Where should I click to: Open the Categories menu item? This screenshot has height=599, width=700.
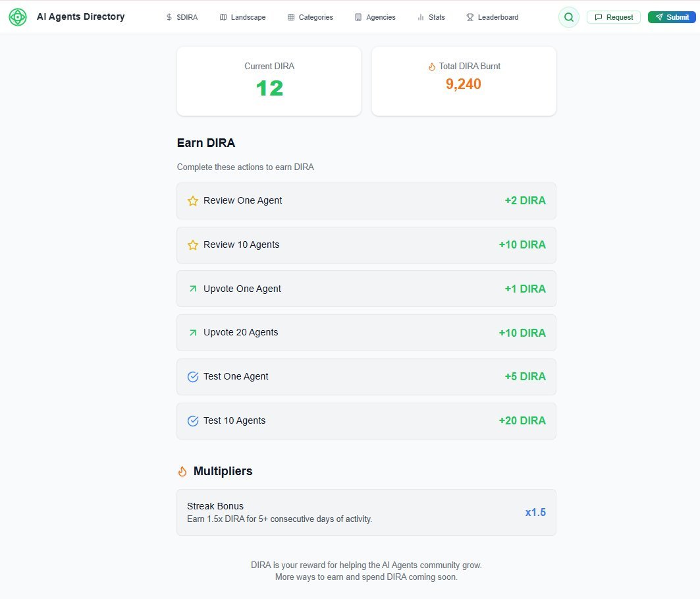[x=310, y=17]
